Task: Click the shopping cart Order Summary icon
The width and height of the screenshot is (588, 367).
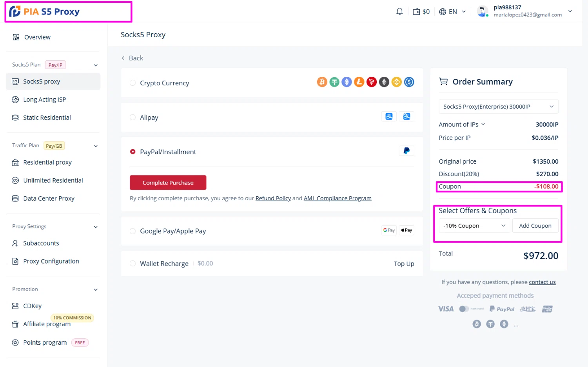Action: 443,81
